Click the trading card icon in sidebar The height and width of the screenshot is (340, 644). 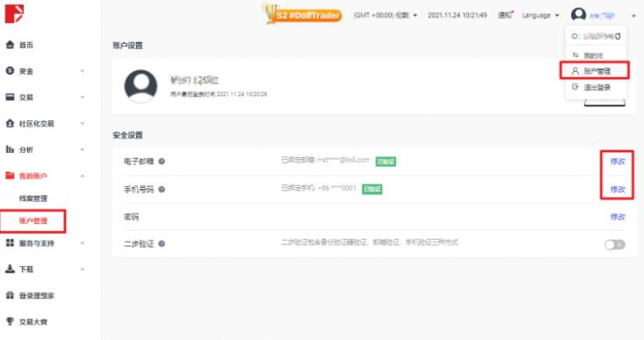click(10, 98)
